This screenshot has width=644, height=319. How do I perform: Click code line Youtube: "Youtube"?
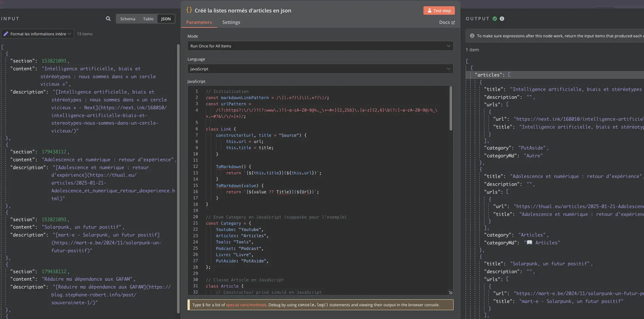(240, 229)
